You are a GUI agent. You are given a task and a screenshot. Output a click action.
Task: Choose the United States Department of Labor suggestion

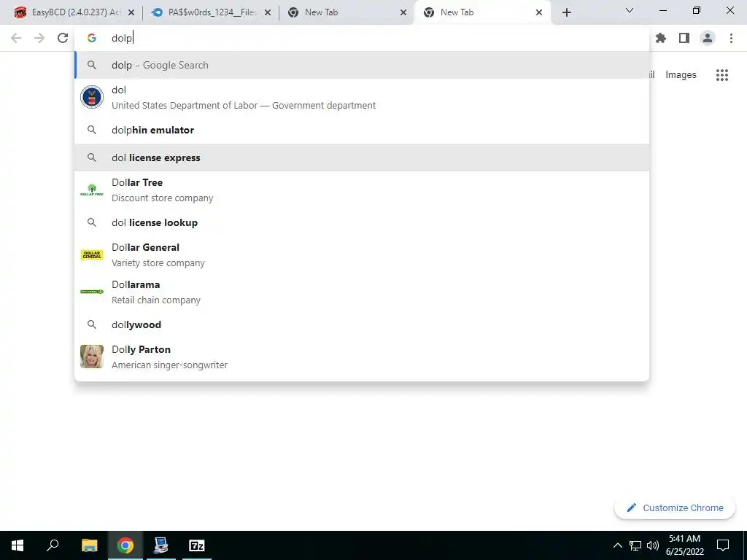362,98
